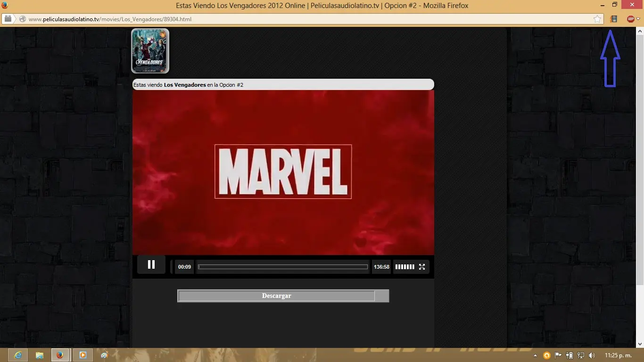Seek within the video progress bar
Image resolution: width=644 pixels, height=362 pixels.
point(283,267)
